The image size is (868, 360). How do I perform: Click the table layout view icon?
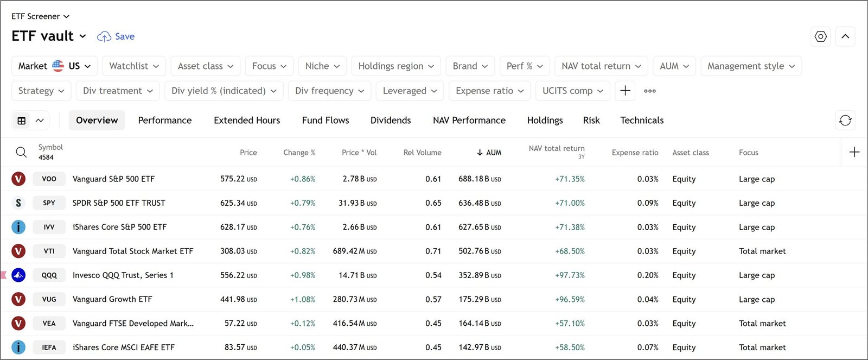22,121
